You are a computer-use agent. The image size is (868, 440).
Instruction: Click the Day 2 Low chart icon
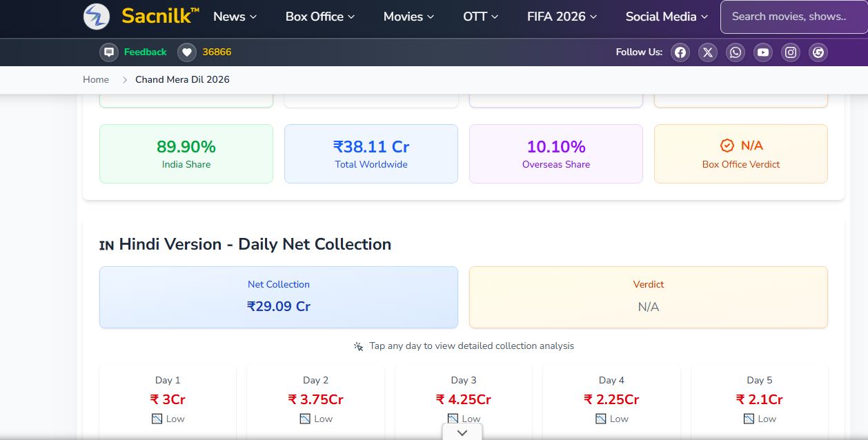tap(305, 419)
